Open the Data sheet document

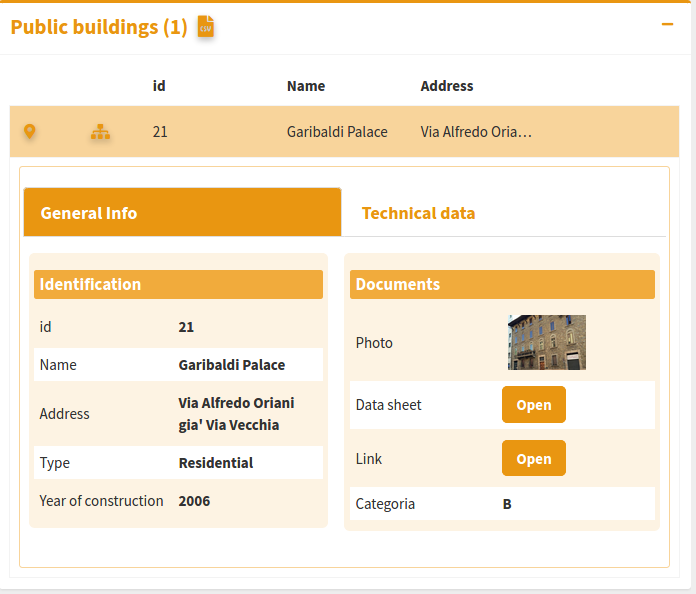pyautogui.click(x=534, y=404)
